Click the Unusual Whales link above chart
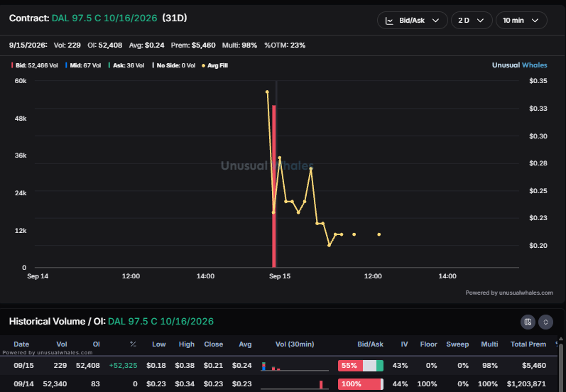This screenshot has height=392, width=566. (519, 65)
